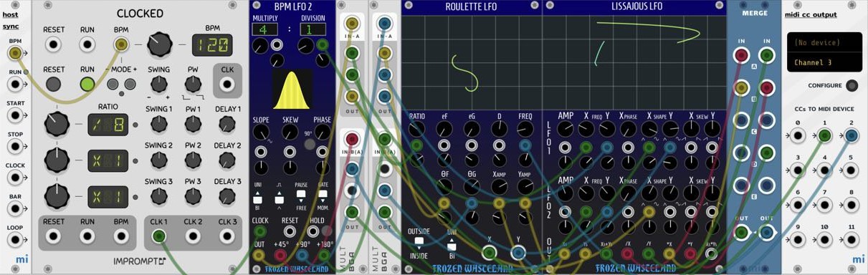Viewport: 868px width, 275px height.
Task: Open the MIDI Channel 3 selector
Action: pos(824,63)
